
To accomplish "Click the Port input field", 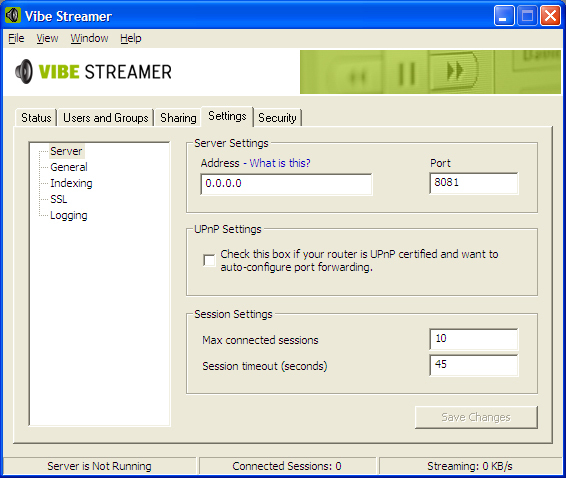I will click(474, 183).
